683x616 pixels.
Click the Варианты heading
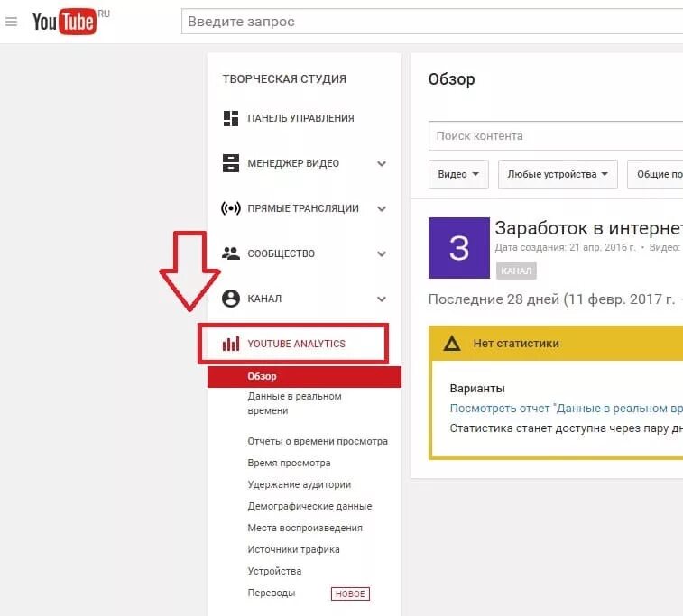pos(477,389)
